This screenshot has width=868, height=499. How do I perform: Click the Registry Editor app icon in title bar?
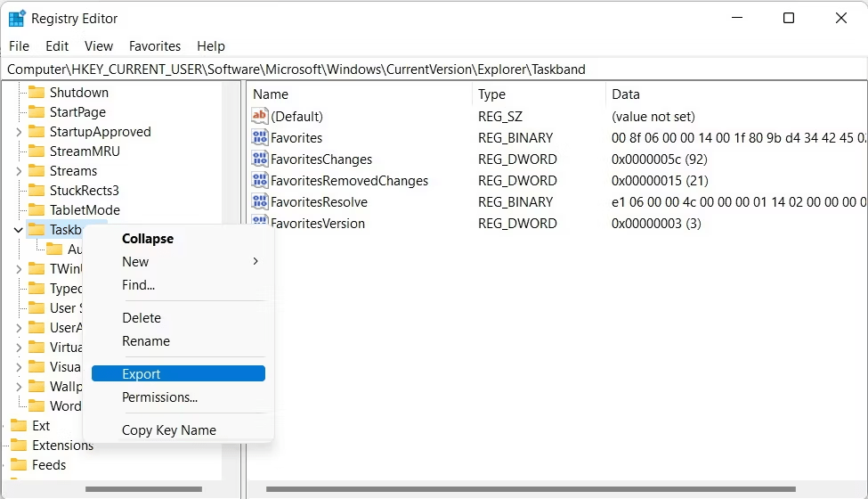[x=17, y=19]
